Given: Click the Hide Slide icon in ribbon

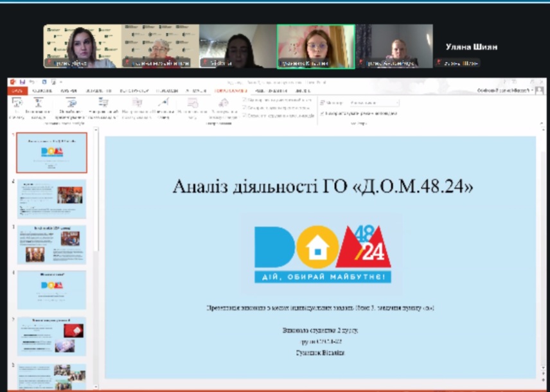Looking at the screenshot, I should point(163,102).
